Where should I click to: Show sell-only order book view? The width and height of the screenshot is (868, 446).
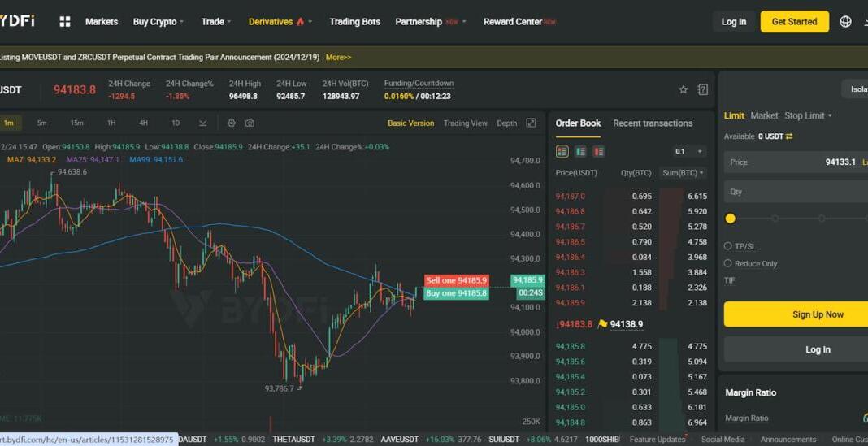[x=598, y=152]
